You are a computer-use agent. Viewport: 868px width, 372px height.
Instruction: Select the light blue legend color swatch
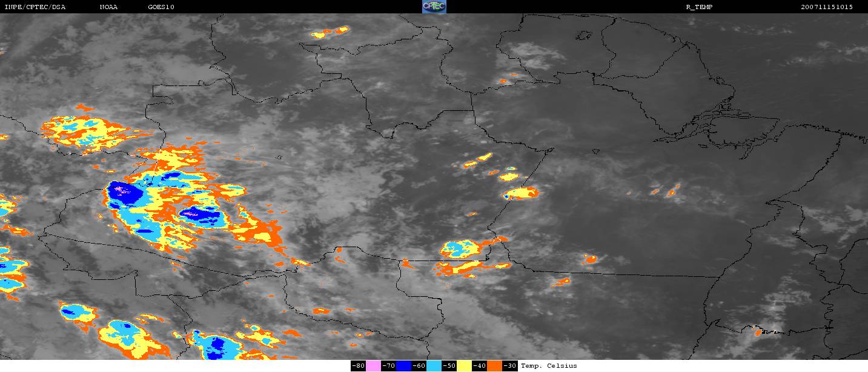click(x=434, y=366)
